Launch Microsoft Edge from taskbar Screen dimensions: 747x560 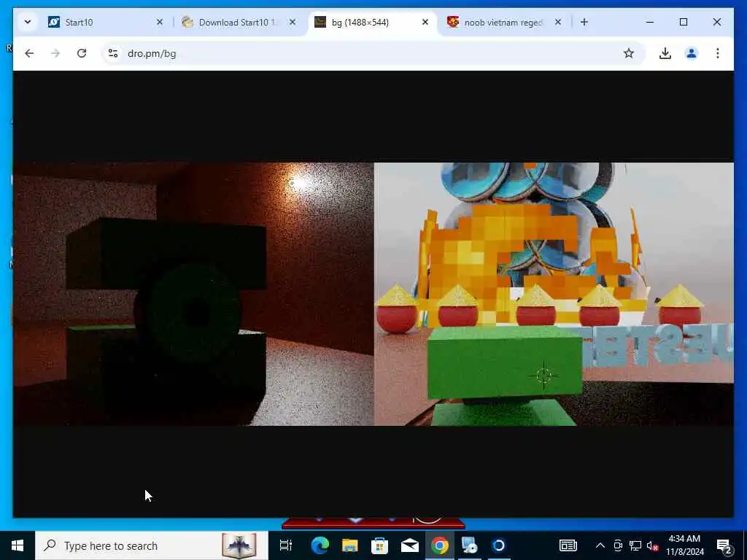[320, 545]
